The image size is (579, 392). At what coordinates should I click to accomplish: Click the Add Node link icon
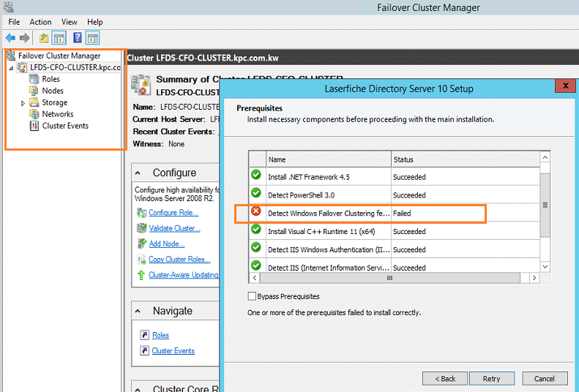[x=141, y=244]
